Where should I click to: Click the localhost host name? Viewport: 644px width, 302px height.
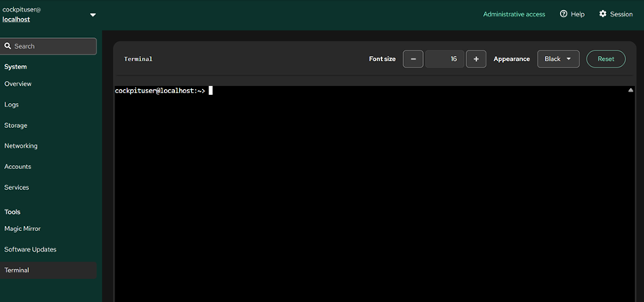point(16,19)
